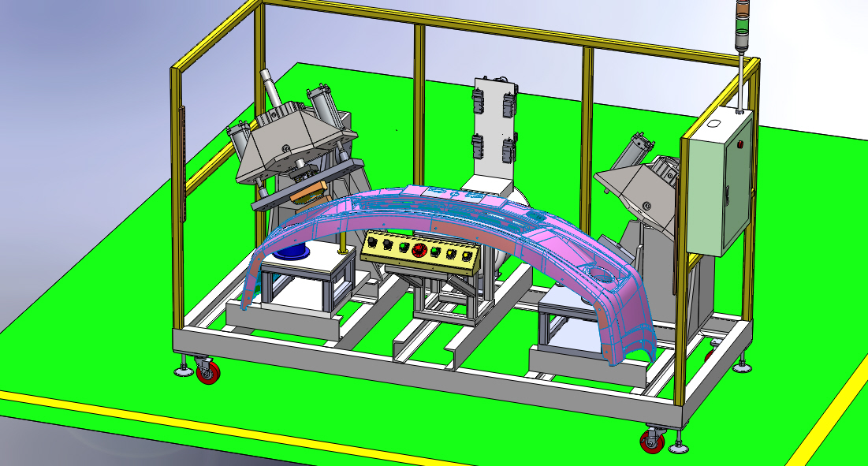The image size is (868, 466).
Task: Pick the red indicator on electrical cabinet
Action: (740, 144)
